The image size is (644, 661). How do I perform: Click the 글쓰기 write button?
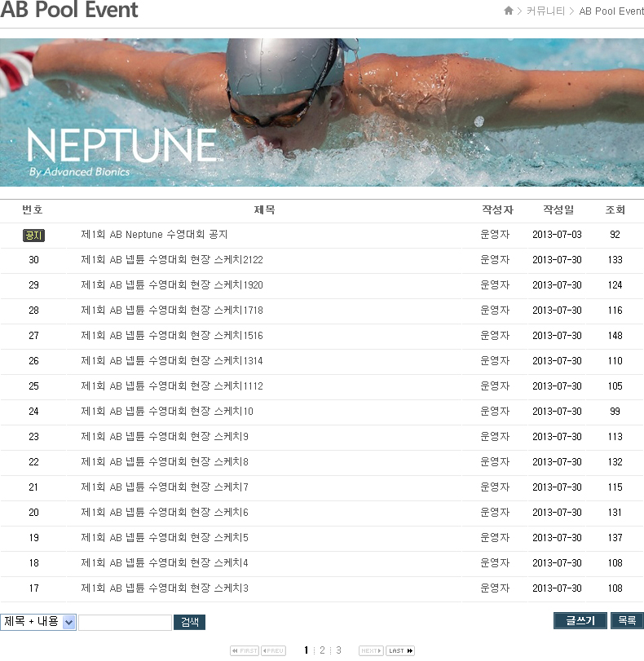pyautogui.click(x=580, y=620)
